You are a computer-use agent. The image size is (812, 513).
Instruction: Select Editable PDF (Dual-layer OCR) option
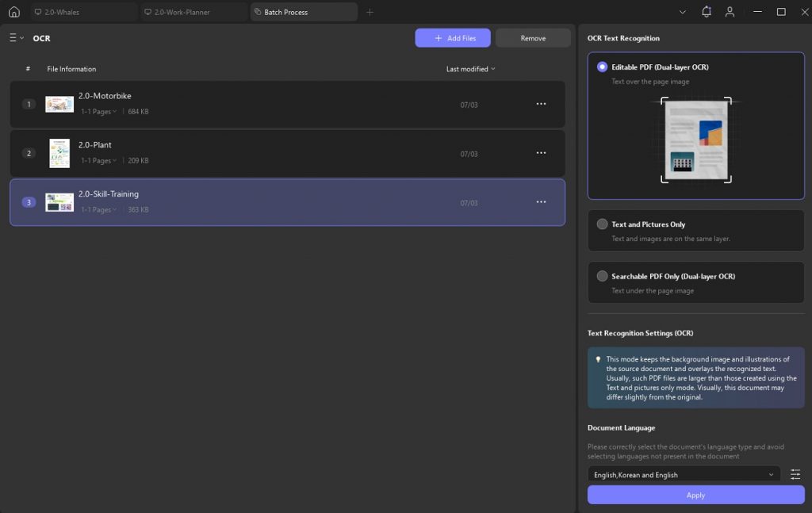[x=602, y=67]
